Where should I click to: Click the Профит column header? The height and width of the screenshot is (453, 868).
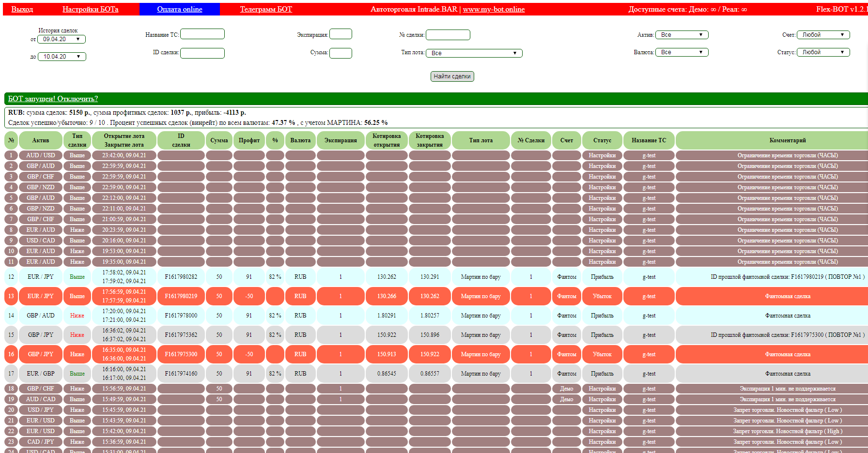(x=249, y=140)
